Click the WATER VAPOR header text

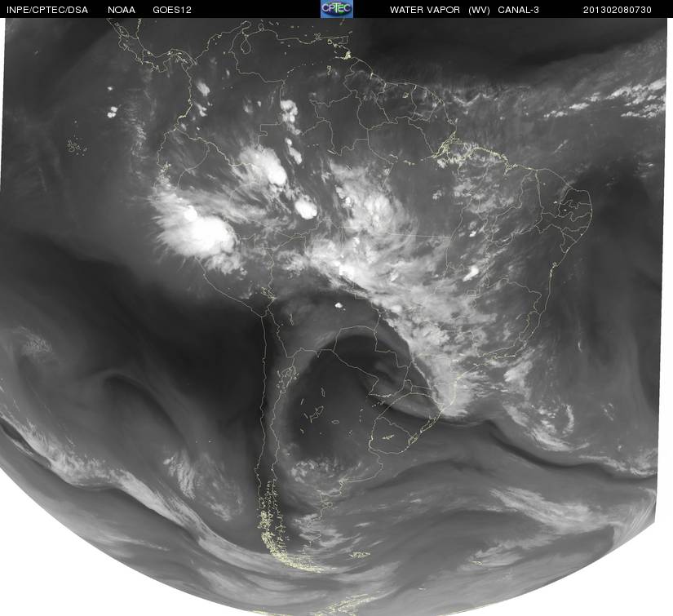coord(425,10)
